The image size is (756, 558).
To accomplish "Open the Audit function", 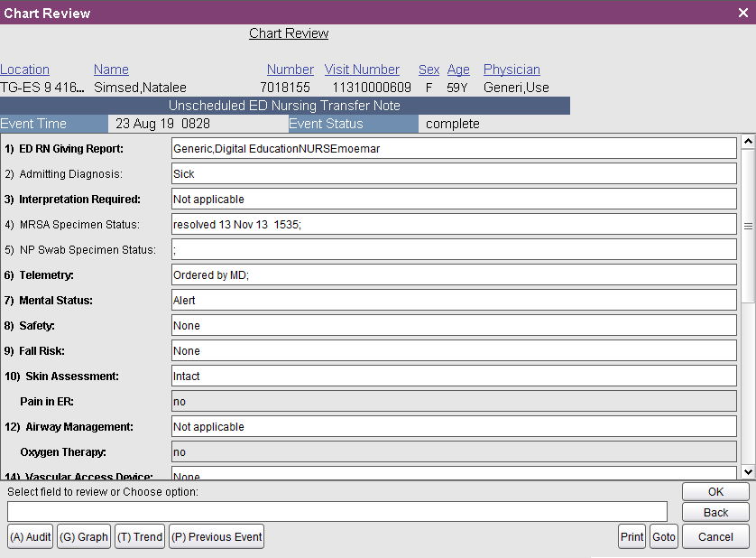I will [30, 535].
